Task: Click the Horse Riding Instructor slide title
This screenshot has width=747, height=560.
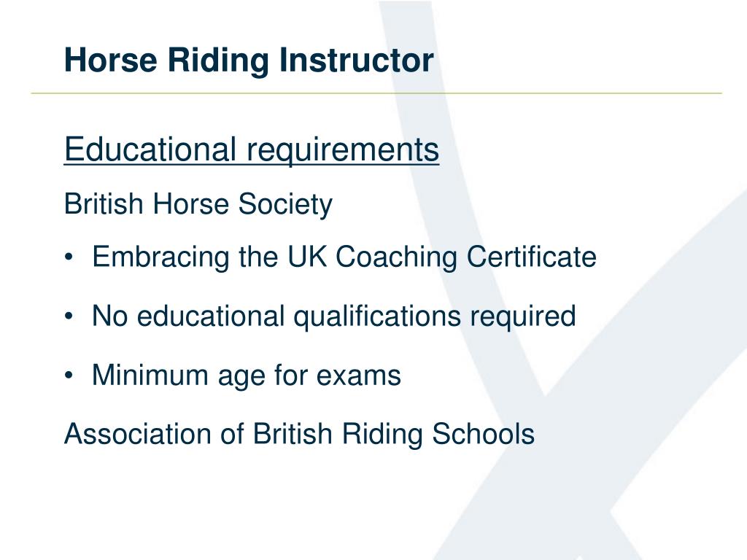Action: click(x=249, y=61)
